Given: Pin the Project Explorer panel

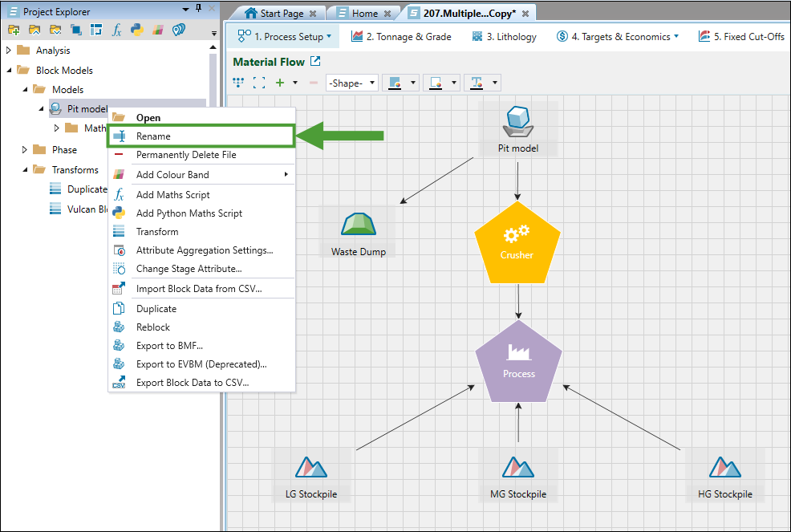Looking at the screenshot, I should coord(198,9).
